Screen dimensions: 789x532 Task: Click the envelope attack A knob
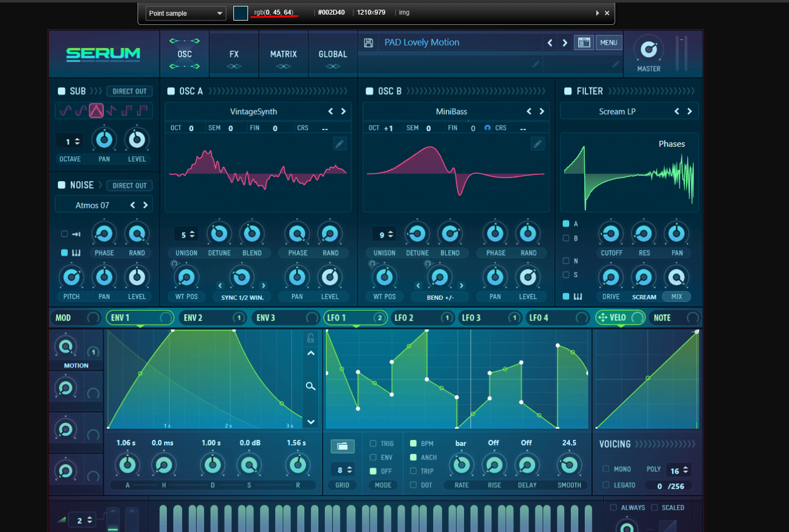click(x=127, y=465)
